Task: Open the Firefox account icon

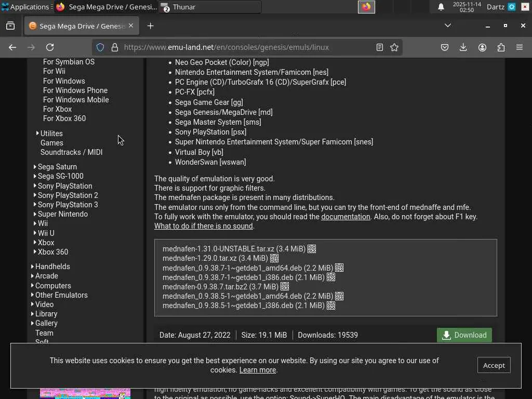Action: click(x=482, y=47)
